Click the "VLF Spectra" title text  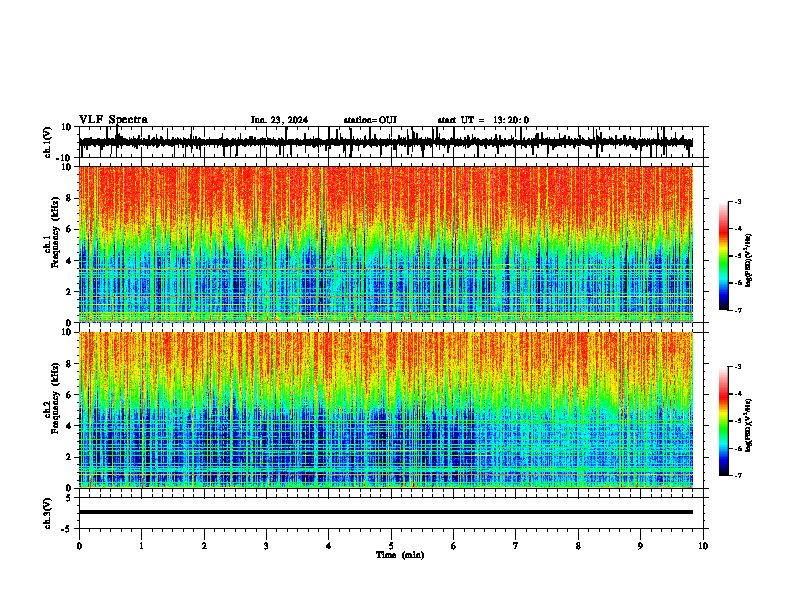(x=113, y=120)
